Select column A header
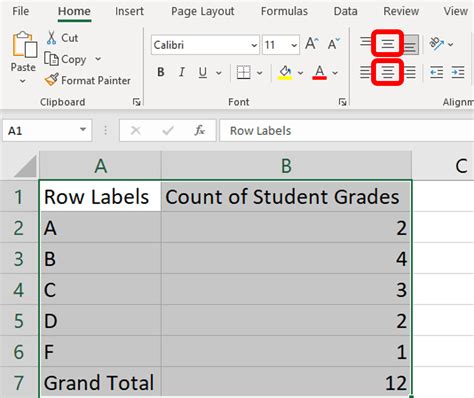474x398 pixels. point(100,166)
